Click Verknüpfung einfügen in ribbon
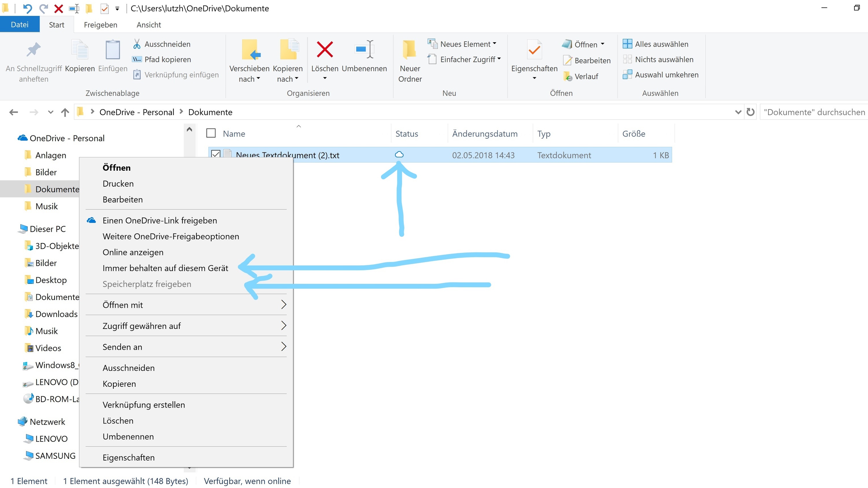868x488 pixels. 176,75
